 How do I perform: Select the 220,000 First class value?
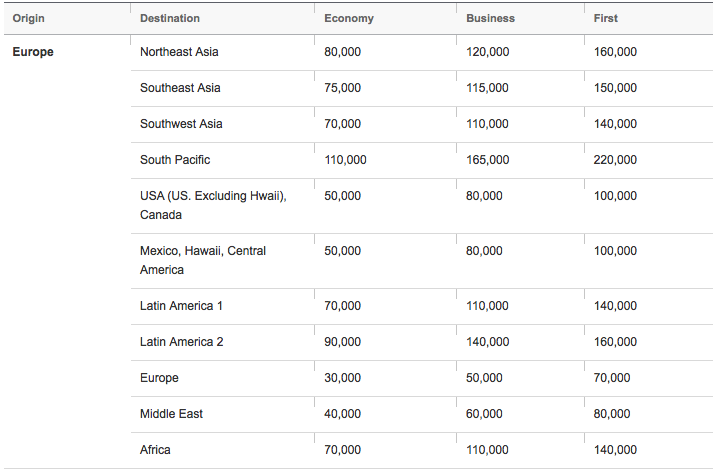pyautogui.click(x=614, y=160)
